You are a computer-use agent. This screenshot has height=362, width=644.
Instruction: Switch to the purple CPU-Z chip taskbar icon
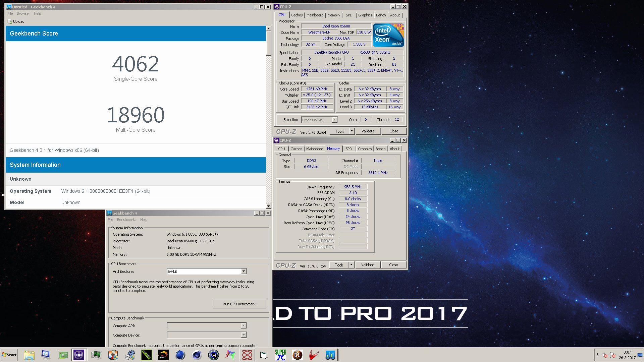click(x=79, y=355)
